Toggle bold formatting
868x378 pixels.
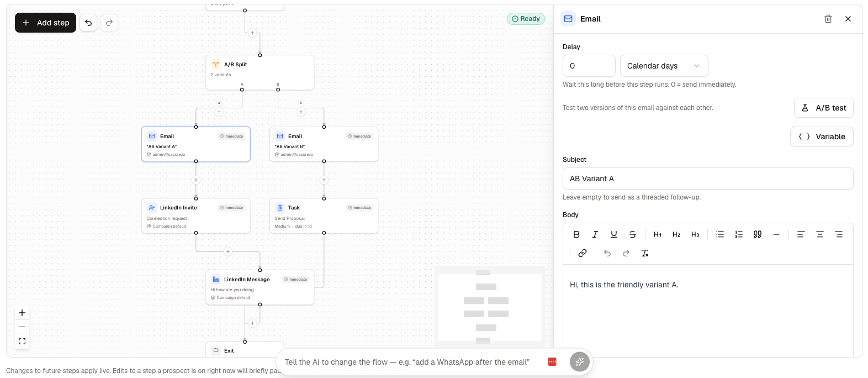tap(576, 234)
